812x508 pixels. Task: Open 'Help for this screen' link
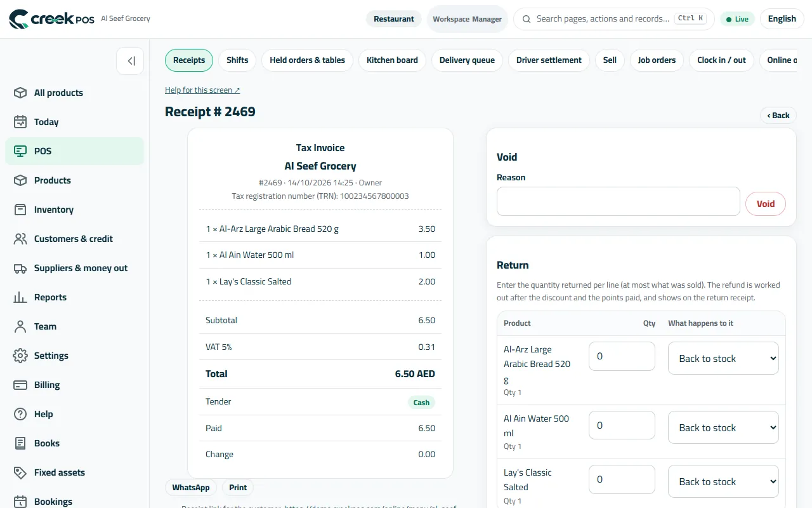tap(202, 90)
